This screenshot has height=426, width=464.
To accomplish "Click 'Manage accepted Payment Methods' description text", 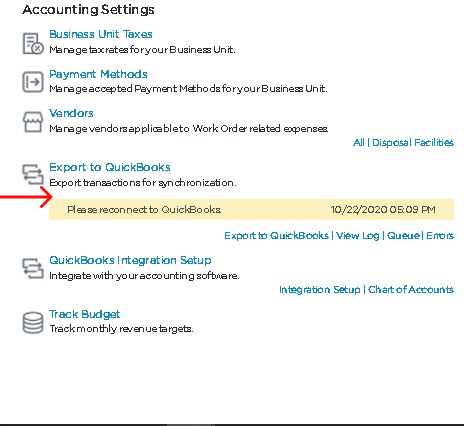I will click(188, 89).
